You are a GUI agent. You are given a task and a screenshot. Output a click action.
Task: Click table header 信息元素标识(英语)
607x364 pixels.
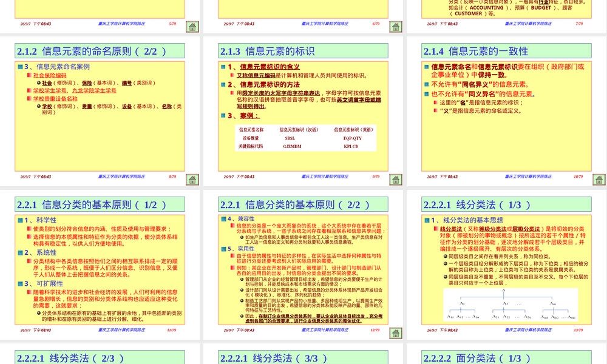tap(354, 130)
